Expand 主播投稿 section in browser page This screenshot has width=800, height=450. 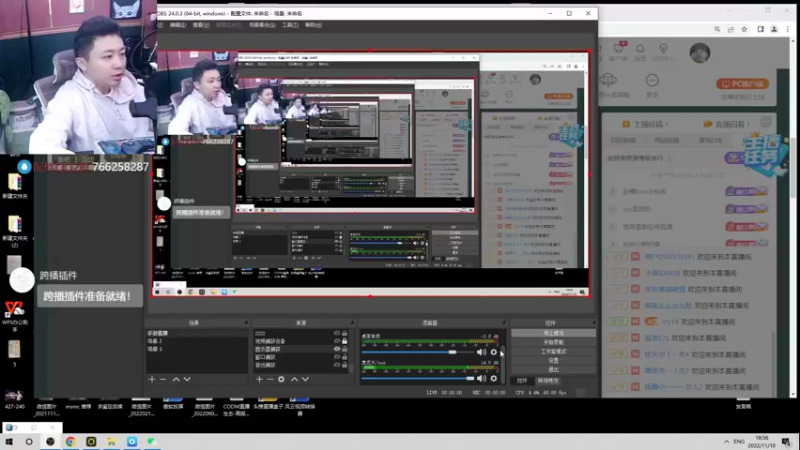(645, 124)
